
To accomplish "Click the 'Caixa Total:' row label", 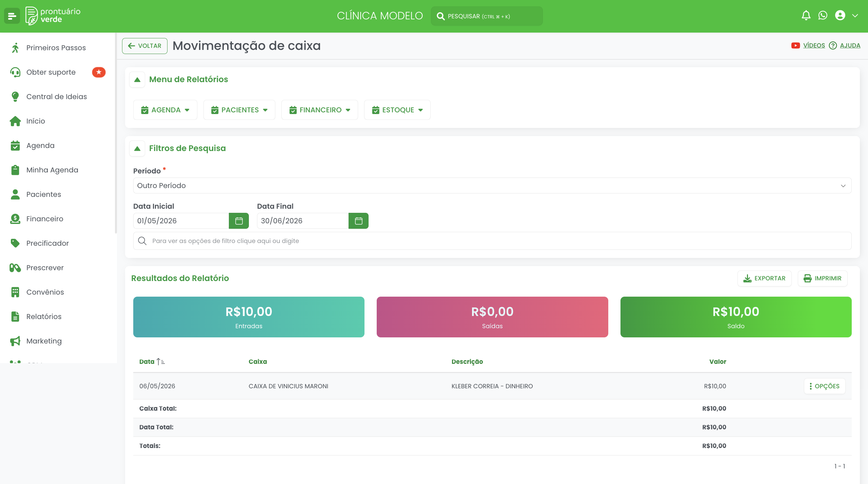I will tap(158, 409).
